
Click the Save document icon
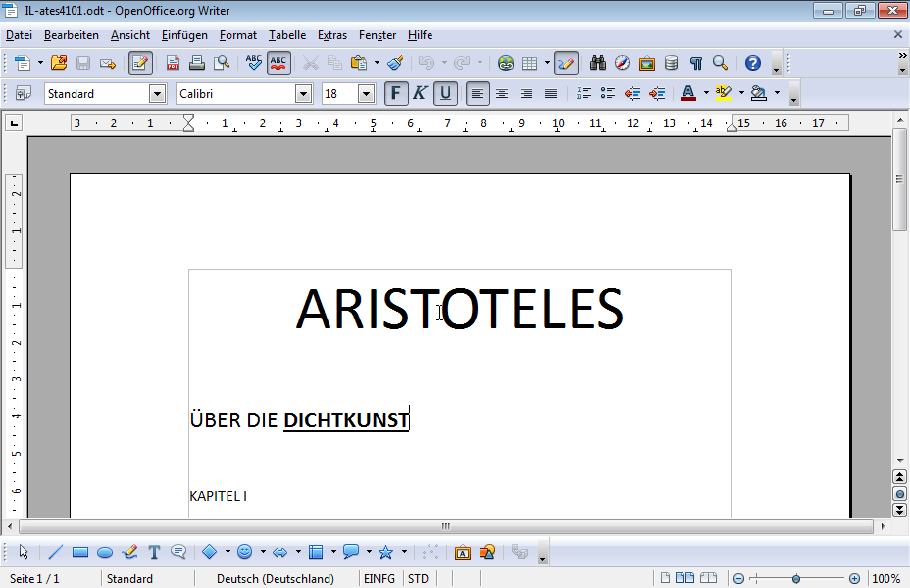pos(83,63)
